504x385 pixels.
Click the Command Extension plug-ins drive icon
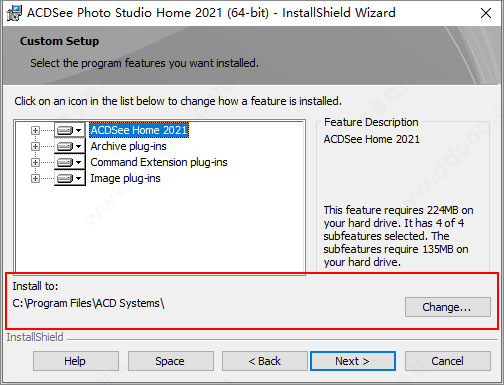tap(65, 162)
